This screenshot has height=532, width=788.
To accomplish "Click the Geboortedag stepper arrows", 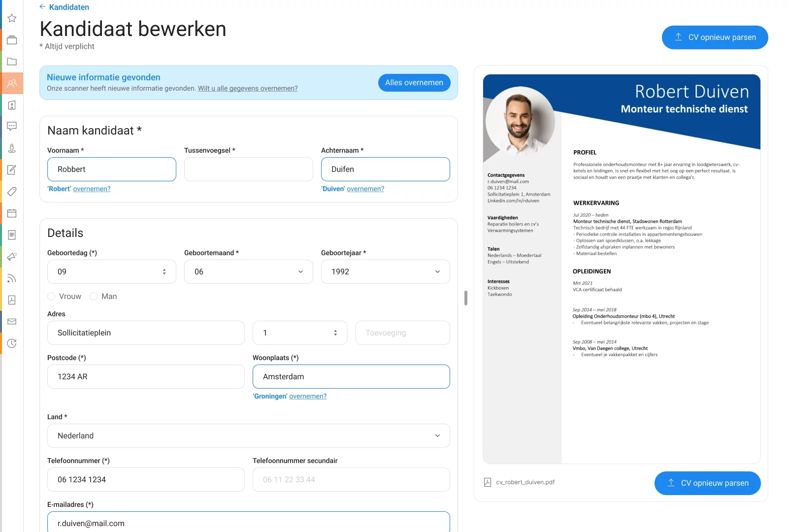I will coord(164,271).
